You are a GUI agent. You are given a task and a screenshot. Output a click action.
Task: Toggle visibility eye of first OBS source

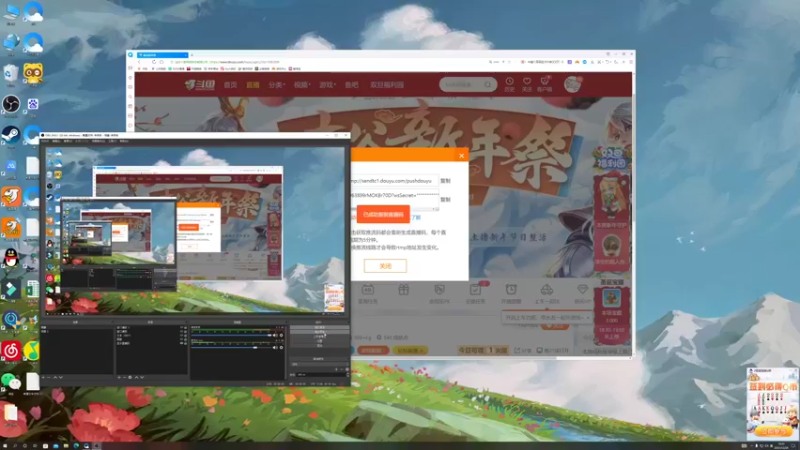[x=181, y=328]
